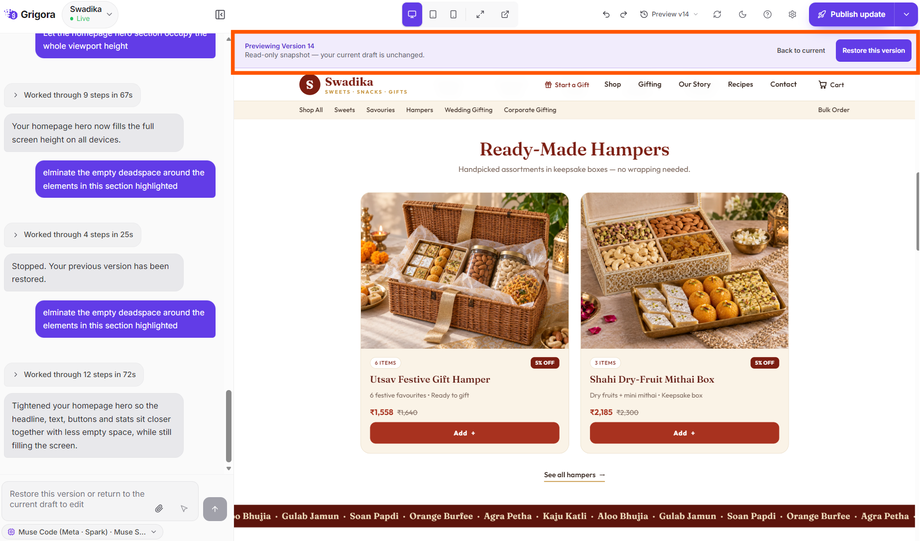This screenshot has width=920, height=541.
Task: Click the chat scrollbar down arrow
Action: pyautogui.click(x=229, y=468)
